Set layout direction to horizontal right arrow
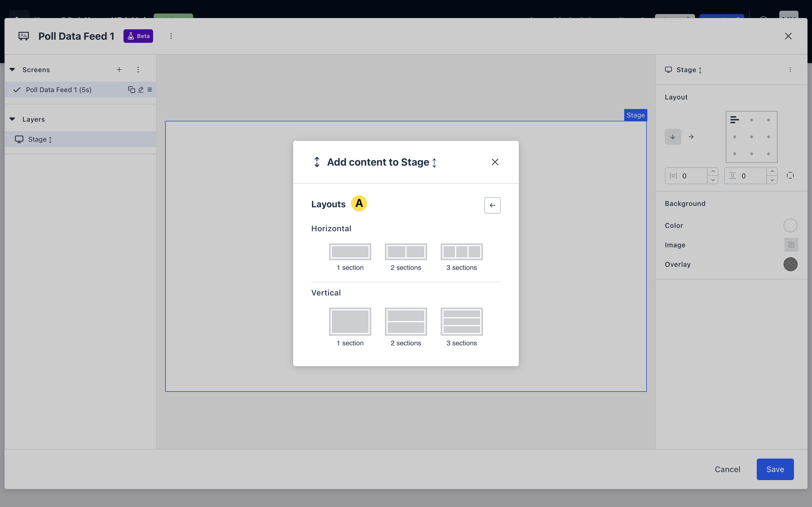The image size is (812, 507). click(x=691, y=137)
